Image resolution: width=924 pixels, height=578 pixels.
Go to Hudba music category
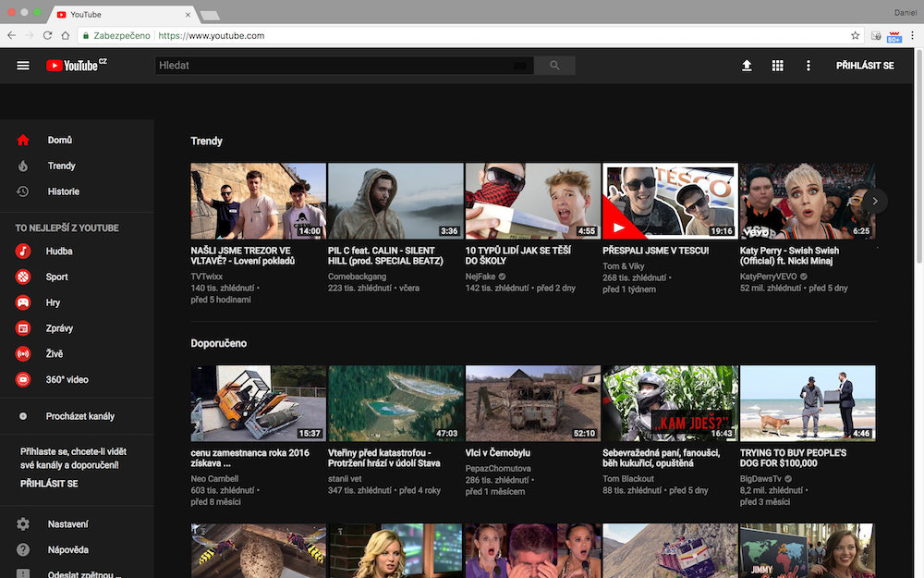tap(59, 252)
